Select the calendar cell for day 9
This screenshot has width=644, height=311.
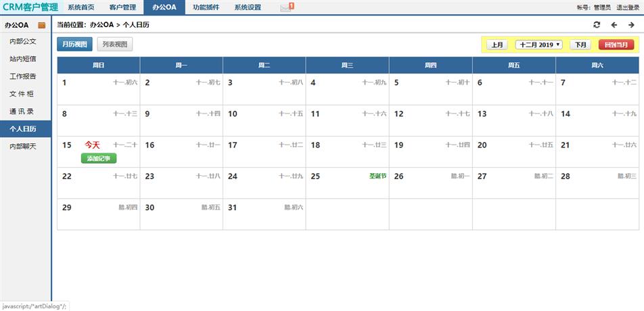coord(181,120)
